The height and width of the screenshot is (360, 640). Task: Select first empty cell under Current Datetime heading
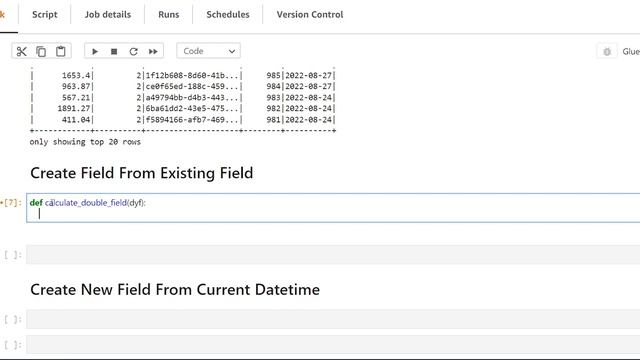[333, 319]
